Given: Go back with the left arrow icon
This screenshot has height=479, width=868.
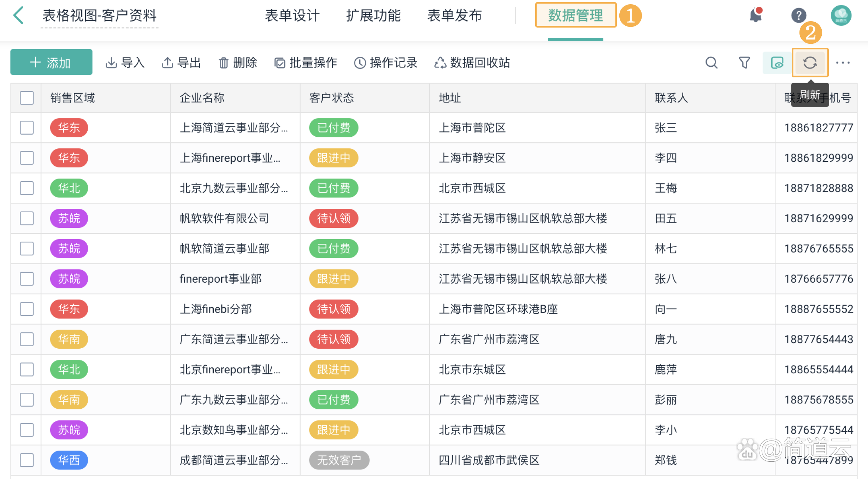Looking at the screenshot, I should pyautogui.click(x=18, y=16).
